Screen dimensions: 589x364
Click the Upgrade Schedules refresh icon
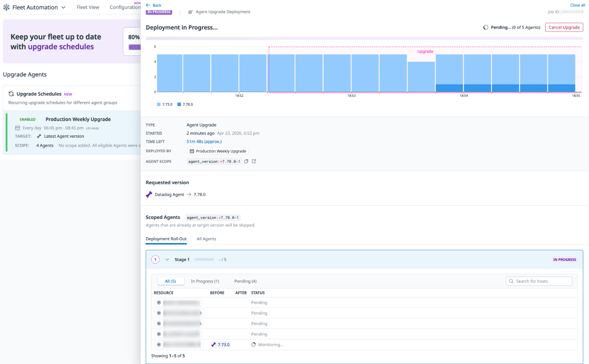coord(11,94)
